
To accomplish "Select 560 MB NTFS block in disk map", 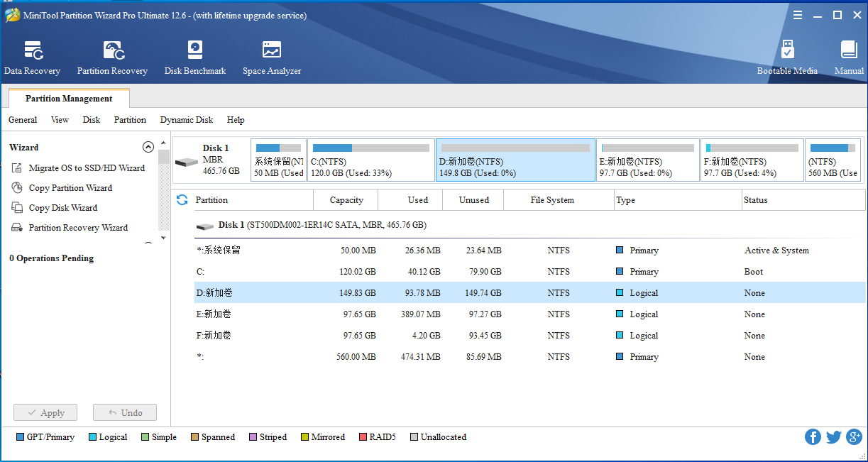I will (x=833, y=160).
